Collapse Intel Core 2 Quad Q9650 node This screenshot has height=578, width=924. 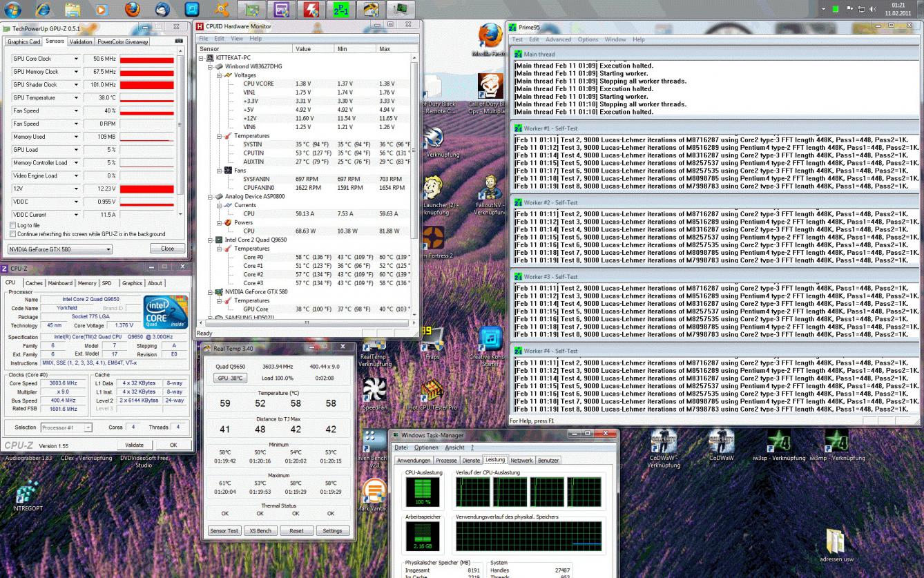click(210, 240)
